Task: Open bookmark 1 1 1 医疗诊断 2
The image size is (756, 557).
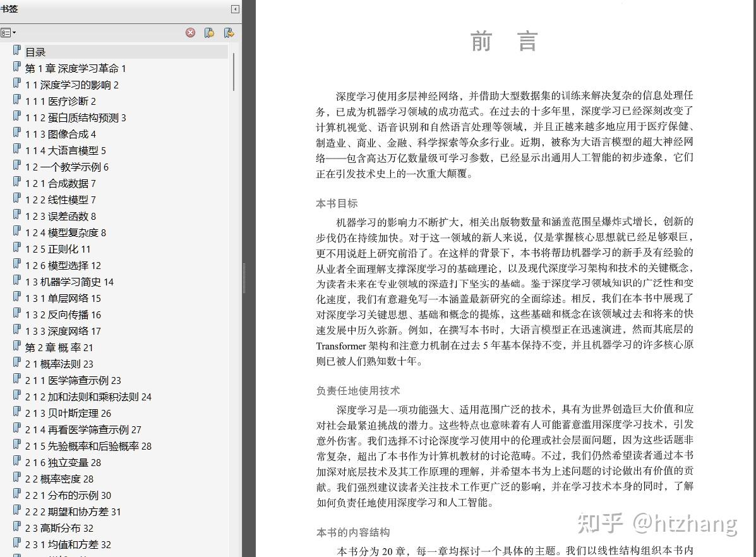Action: tap(67, 100)
